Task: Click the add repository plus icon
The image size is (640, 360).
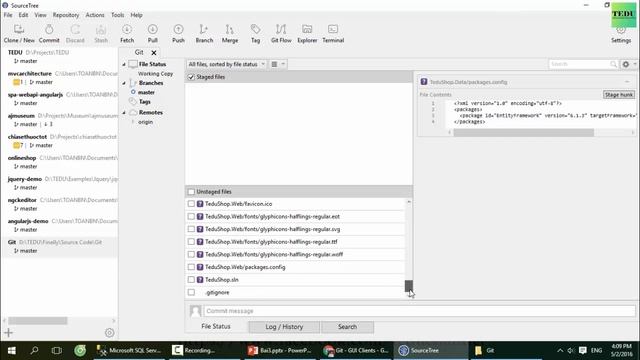Action: pyautogui.click(x=9, y=333)
